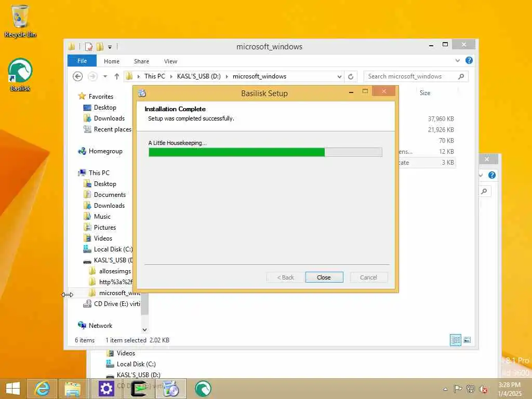Viewport: 532px width, 399px height.
Task: Go up one folder level arrow
Action: click(117, 76)
